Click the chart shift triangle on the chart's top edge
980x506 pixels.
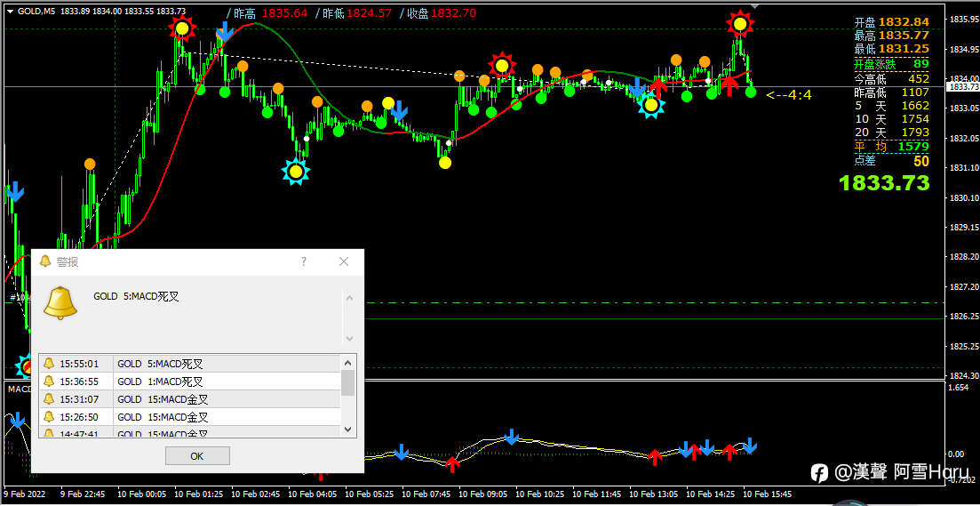coord(755,4)
